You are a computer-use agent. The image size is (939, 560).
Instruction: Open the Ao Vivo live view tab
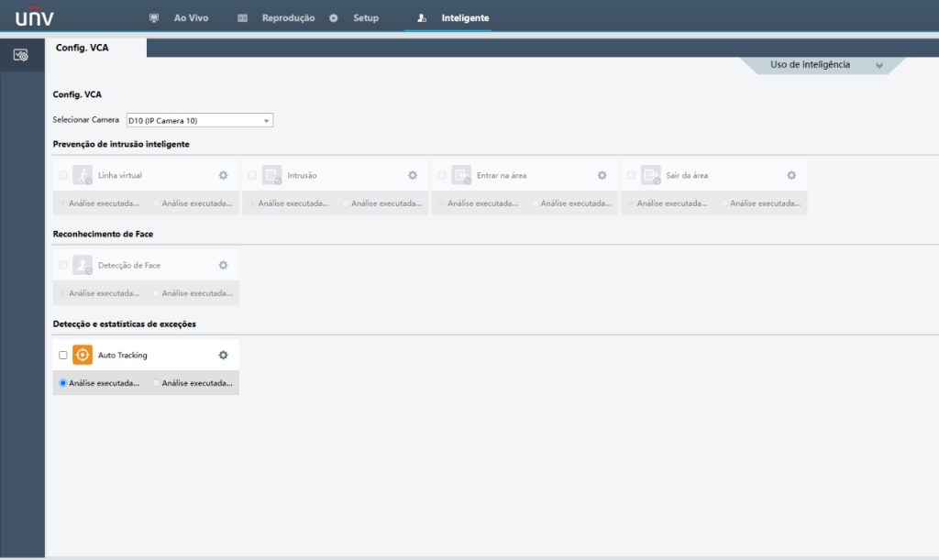191,18
